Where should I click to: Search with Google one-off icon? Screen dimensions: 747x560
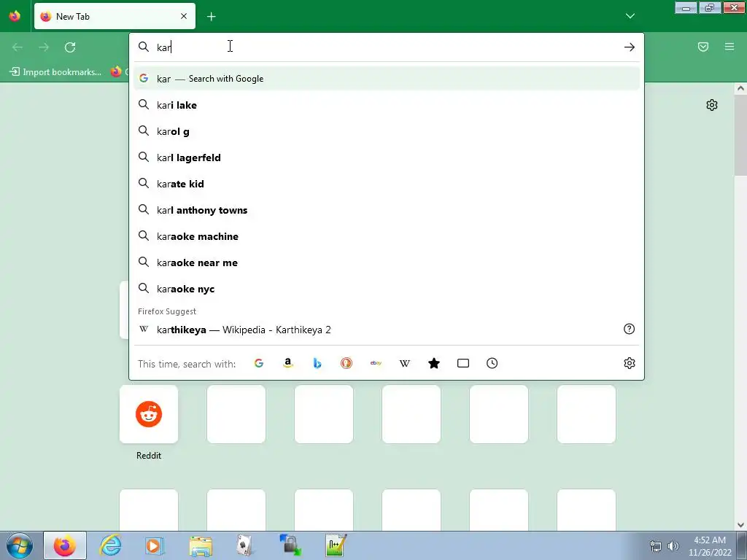tap(259, 363)
